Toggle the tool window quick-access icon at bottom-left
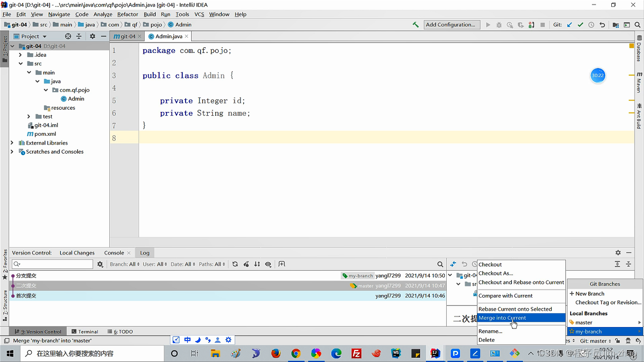The height and width of the screenshot is (362, 644). click(7, 340)
